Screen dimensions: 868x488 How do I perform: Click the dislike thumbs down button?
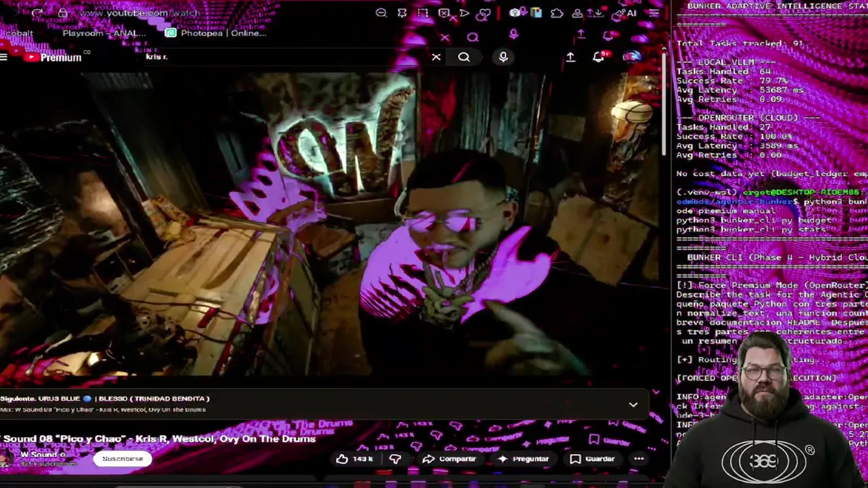pyautogui.click(x=395, y=459)
